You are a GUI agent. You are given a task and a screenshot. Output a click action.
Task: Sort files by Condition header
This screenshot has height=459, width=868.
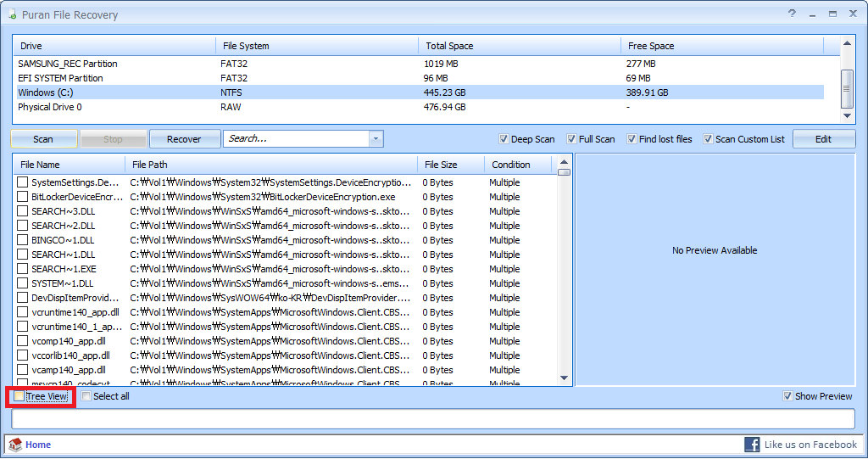[519, 165]
